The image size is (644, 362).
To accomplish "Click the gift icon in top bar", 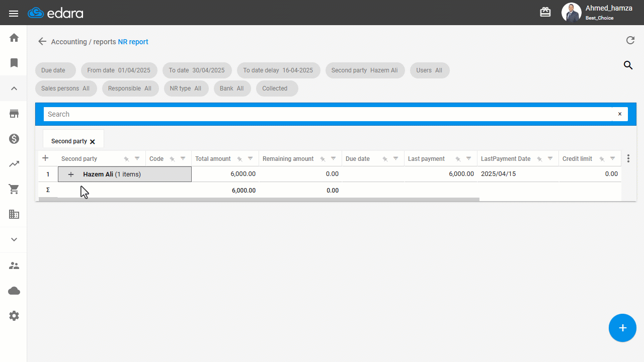I will click(x=545, y=12).
